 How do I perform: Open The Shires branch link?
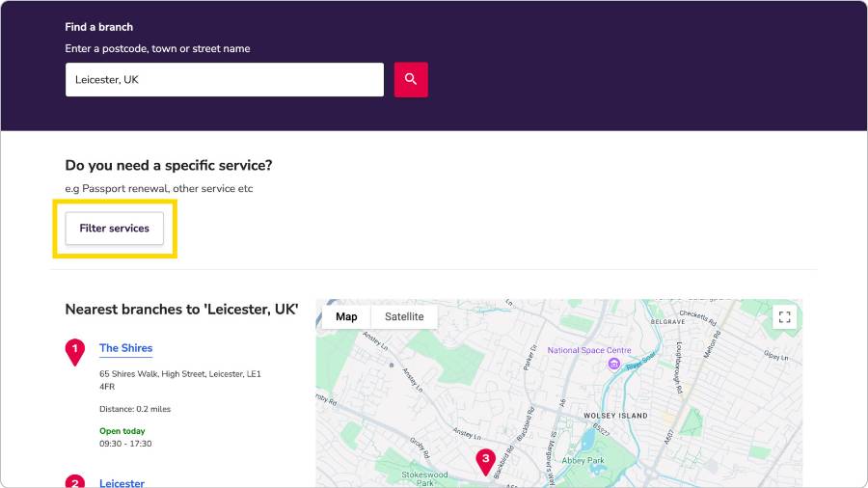pyautogui.click(x=125, y=348)
